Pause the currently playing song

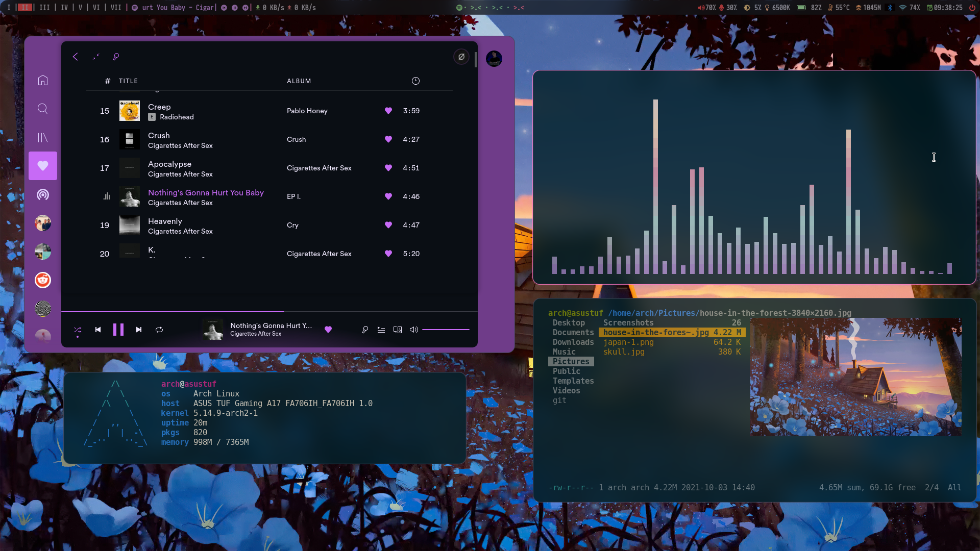tap(118, 330)
